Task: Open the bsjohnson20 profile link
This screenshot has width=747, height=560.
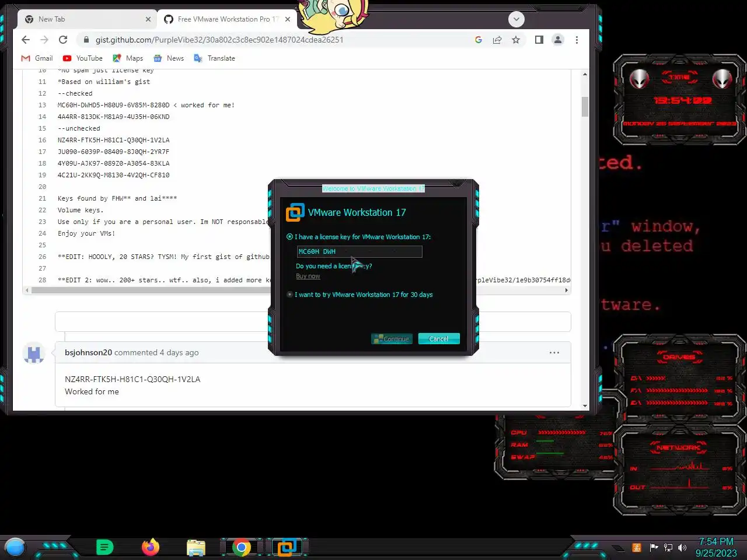Action: tap(88, 352)
